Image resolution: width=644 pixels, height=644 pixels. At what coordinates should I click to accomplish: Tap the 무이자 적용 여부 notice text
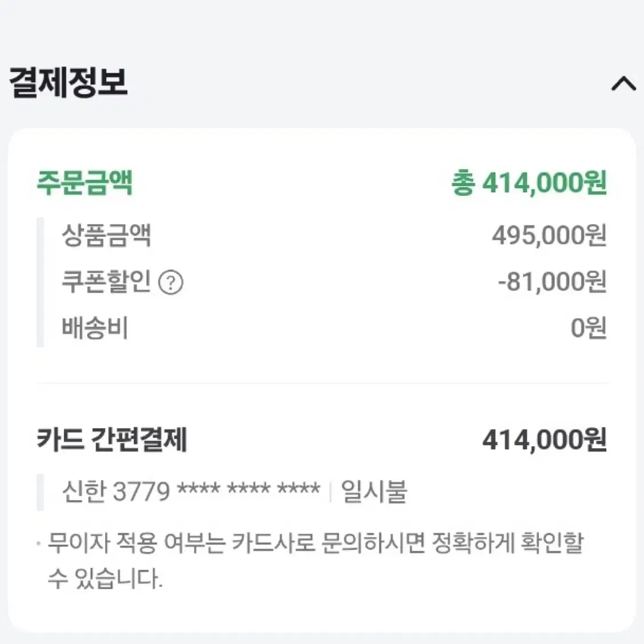click(315, 543)
